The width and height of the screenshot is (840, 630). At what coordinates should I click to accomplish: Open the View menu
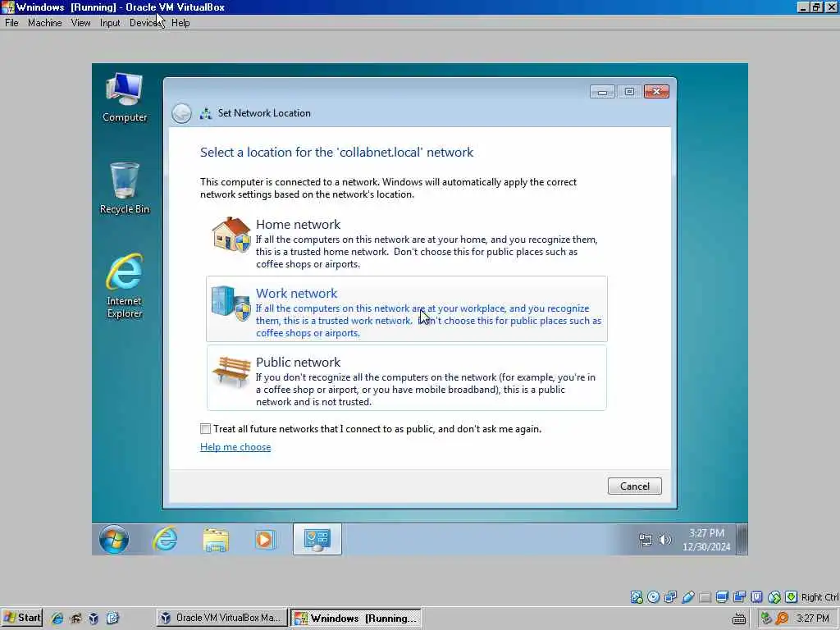(80, 22)
